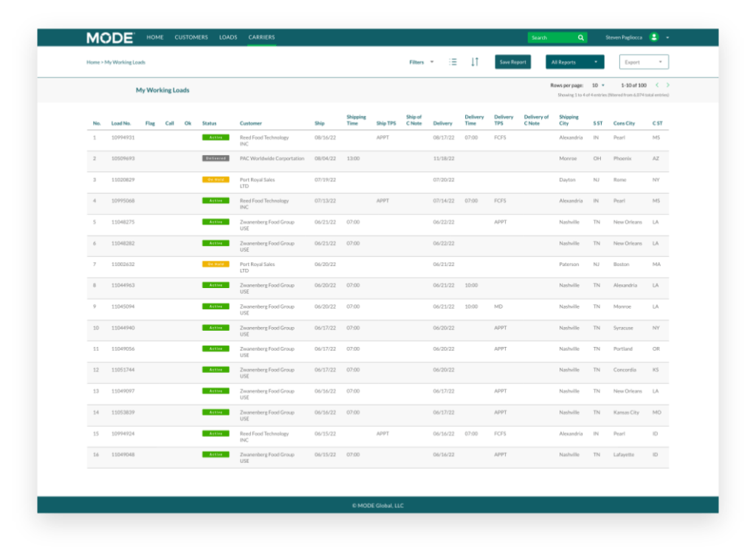Click delivery date 11/18/22 cell
The width and height of the screenshot is (756, 559).
tap(444, 158)
